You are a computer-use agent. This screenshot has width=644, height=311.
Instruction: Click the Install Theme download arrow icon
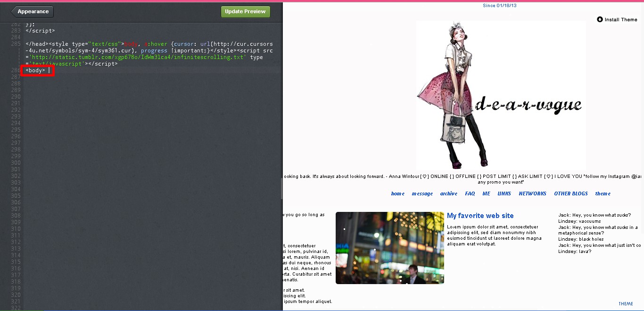(600, 19)
